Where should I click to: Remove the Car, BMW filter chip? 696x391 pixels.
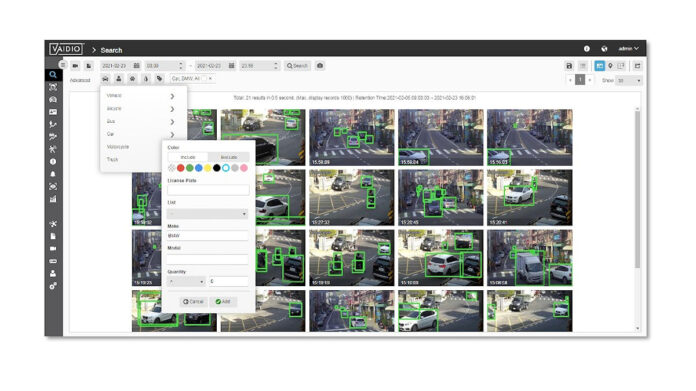[x=210, y=79]
